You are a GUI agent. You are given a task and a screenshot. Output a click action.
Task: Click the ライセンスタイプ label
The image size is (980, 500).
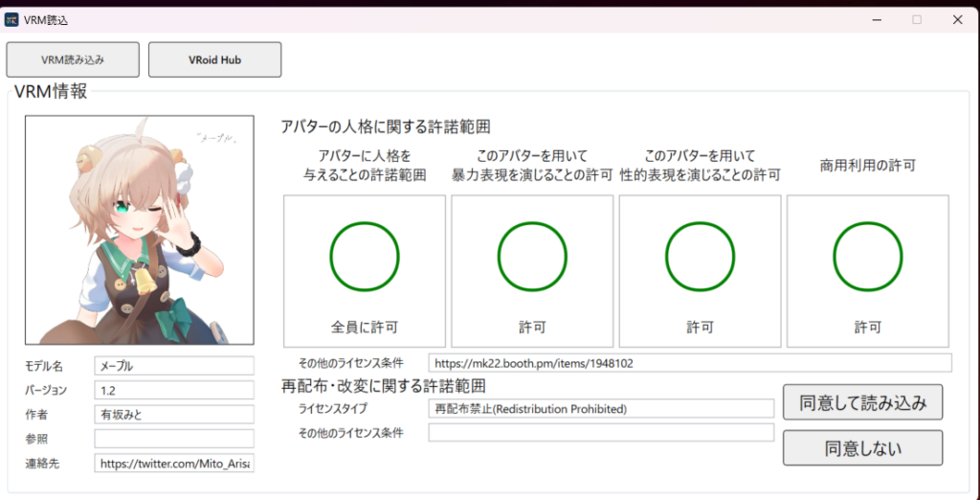pos(334,409)
